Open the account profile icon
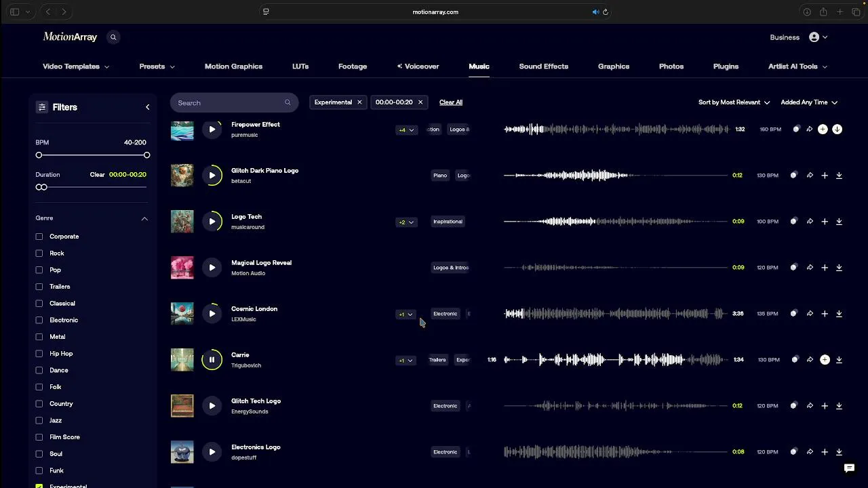Image resolution: width=868 pixels, height=488 pixels. [x=814, y=37]
